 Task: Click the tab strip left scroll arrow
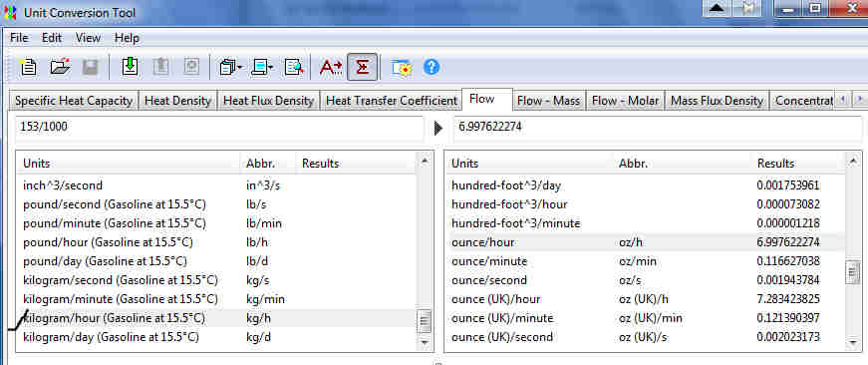tap(843, 100)
